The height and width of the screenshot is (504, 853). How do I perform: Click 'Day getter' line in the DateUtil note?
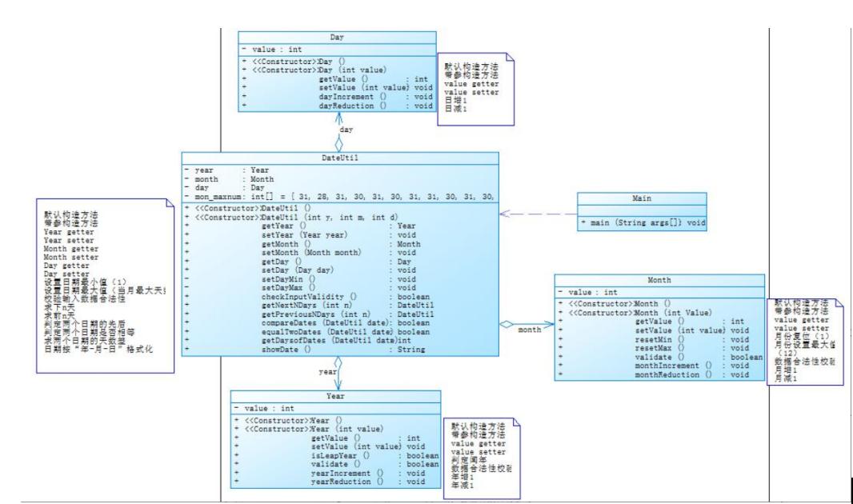pos(66,266)
